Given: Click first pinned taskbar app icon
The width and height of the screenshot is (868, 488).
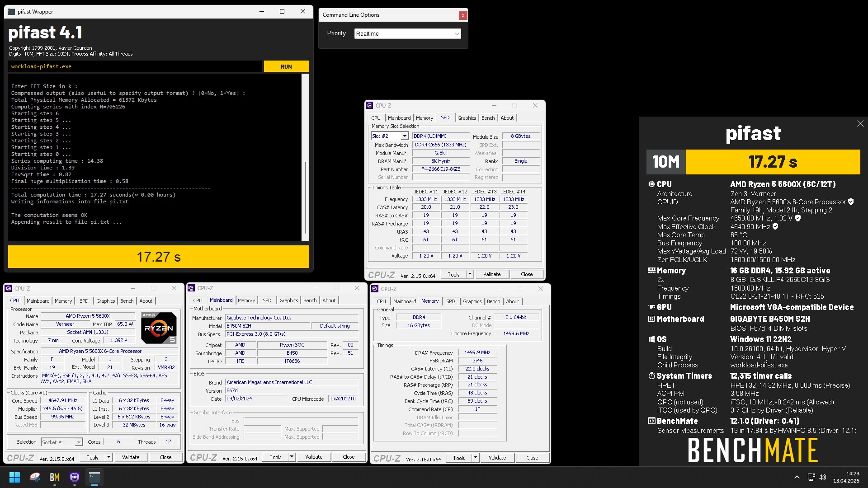Looking at the screenshot, I should pos(35,477).
